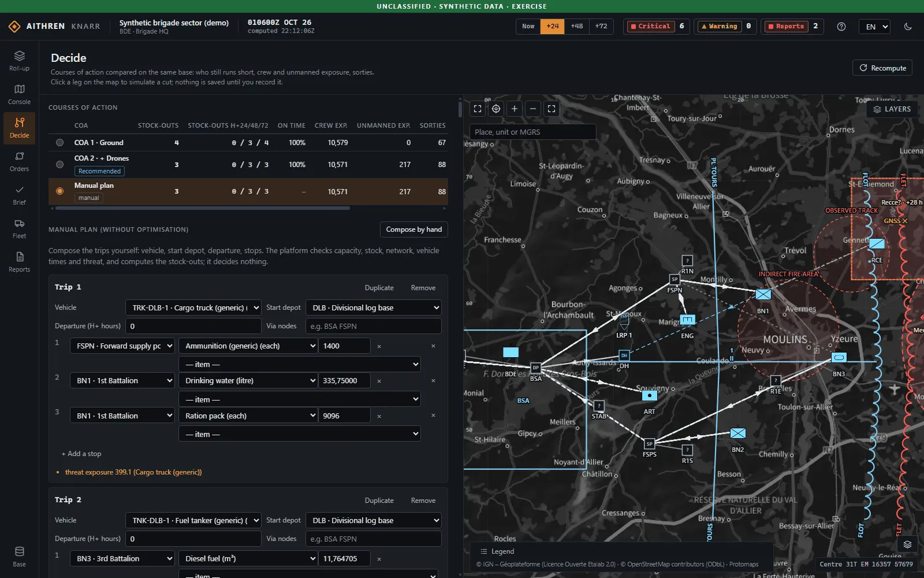Image resolution: width=924 pixels, height=578 pixels.
Task: Click the help question mark icon
Action: click(x=841, y=27)
